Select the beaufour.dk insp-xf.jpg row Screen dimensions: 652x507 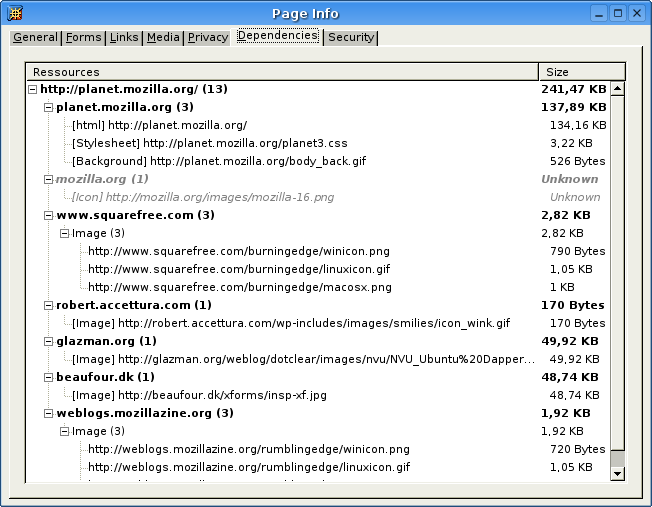(x=318, y=395)
